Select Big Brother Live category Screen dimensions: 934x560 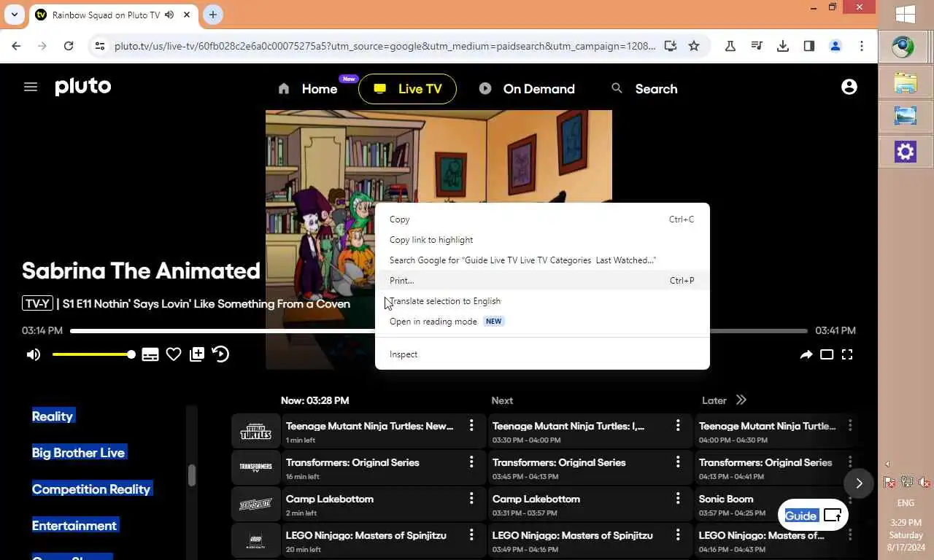[x=78, y=453]
